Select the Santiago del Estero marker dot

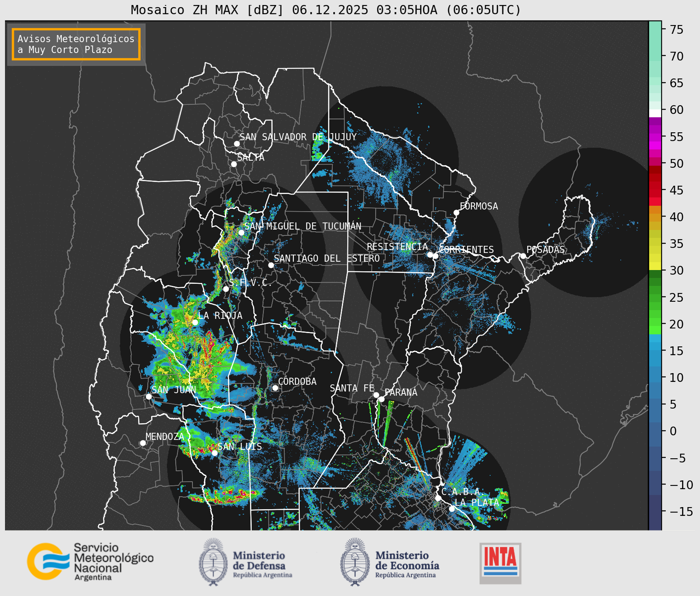coord(271,265)
